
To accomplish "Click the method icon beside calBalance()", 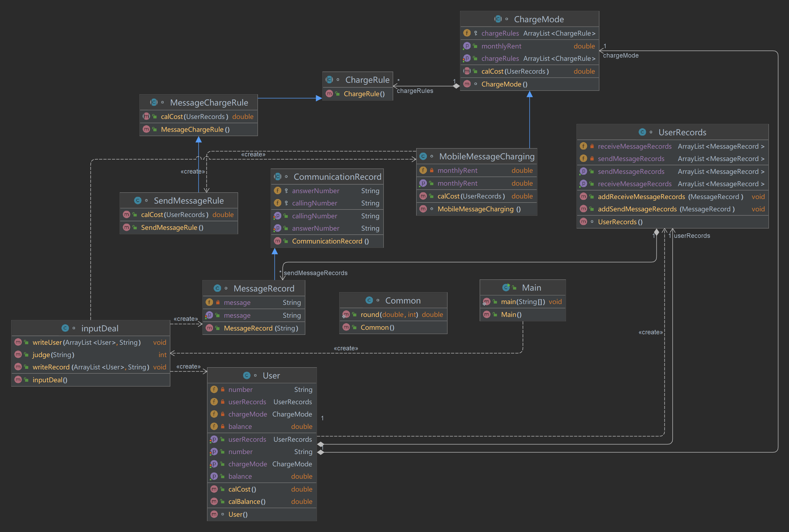I will pyautogui.click(x=214, y=501).
